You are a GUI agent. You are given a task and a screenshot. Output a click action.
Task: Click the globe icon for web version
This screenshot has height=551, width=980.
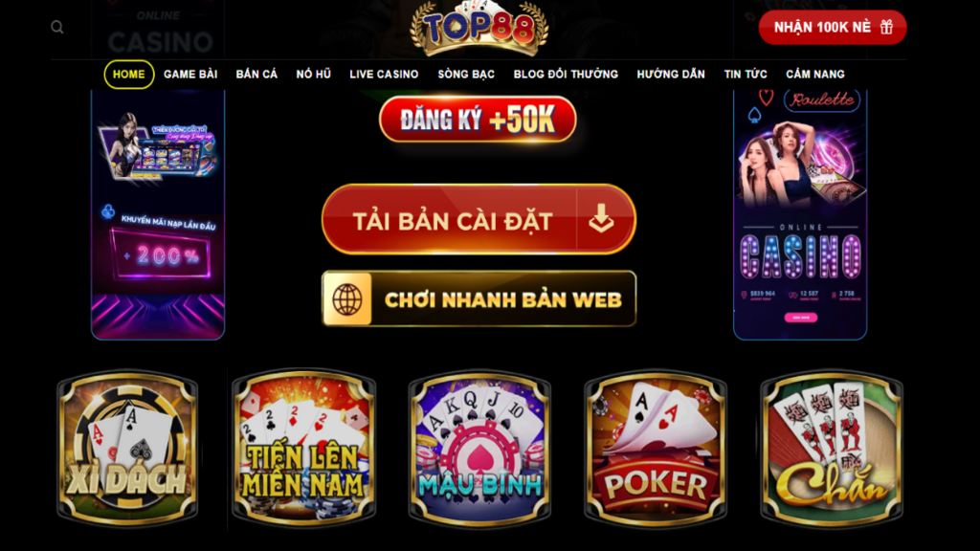click(x=346, y=299)
